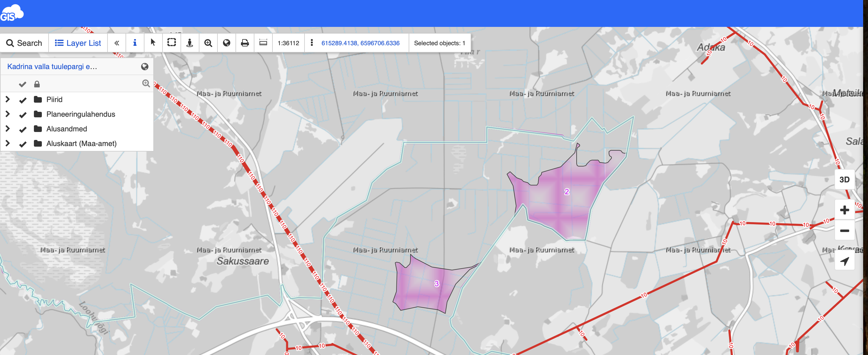The image size is (868, 355).
Task: Click the locate me arrow button
Action: [x=844, y=261]
